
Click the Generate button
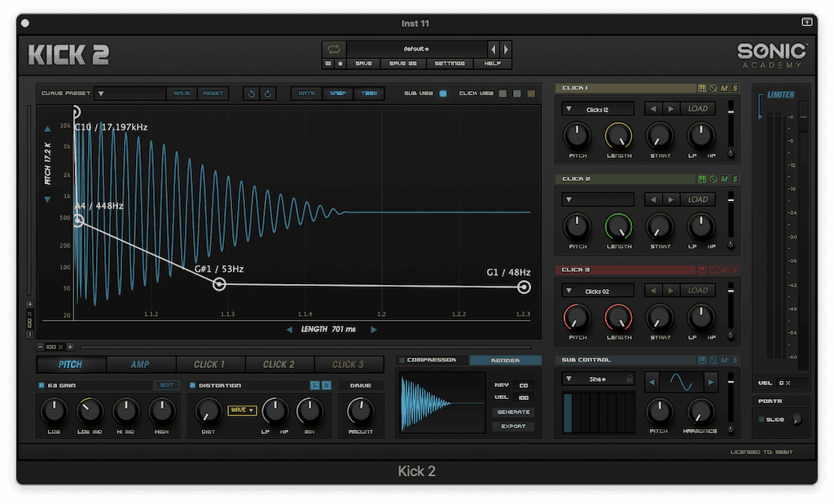pyautogui.click(x=513, y=412)
